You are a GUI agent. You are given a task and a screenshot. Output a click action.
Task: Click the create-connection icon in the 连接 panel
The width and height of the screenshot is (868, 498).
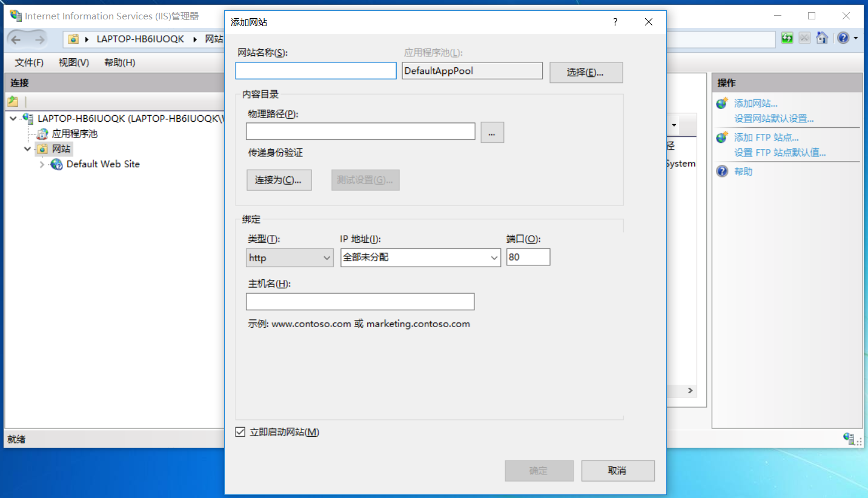13,101
